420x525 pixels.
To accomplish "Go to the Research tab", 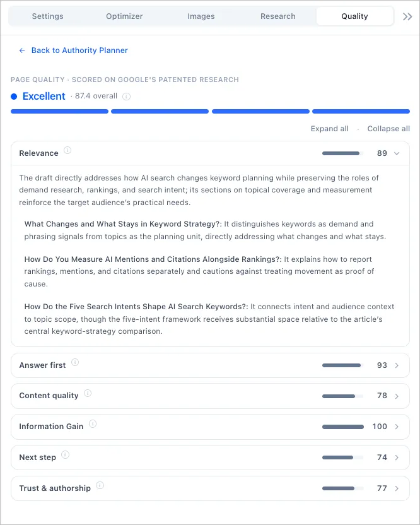I will point(277,16).
